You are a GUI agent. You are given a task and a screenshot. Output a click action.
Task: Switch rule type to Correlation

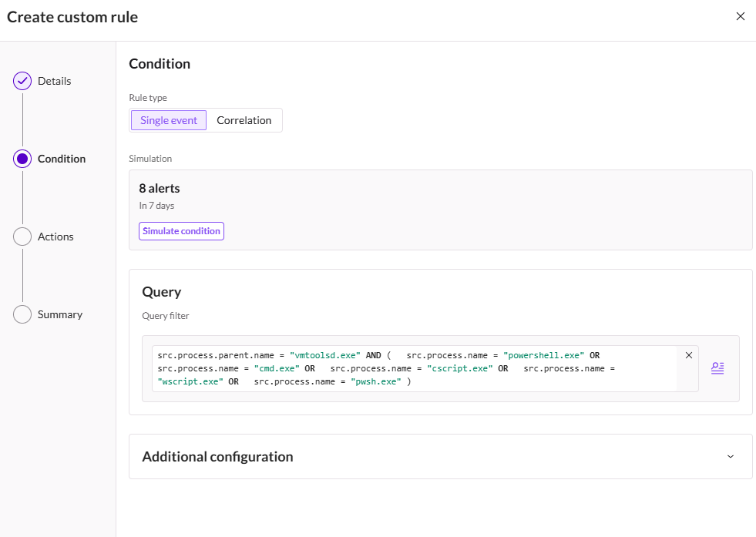coord(244,120)
